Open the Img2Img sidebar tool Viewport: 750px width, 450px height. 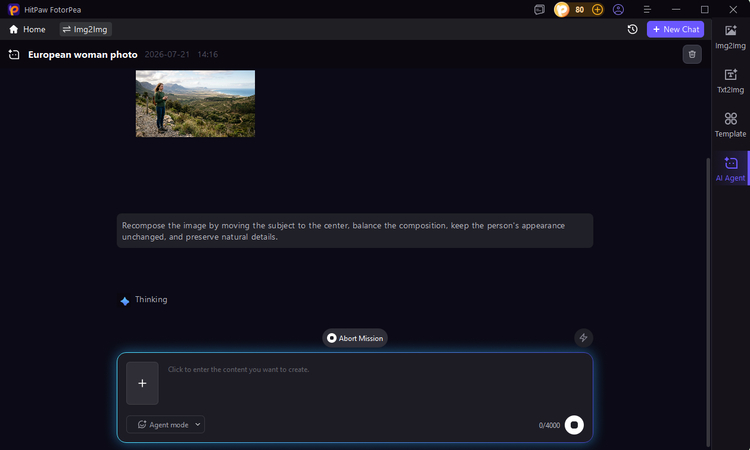coord(730,37)
